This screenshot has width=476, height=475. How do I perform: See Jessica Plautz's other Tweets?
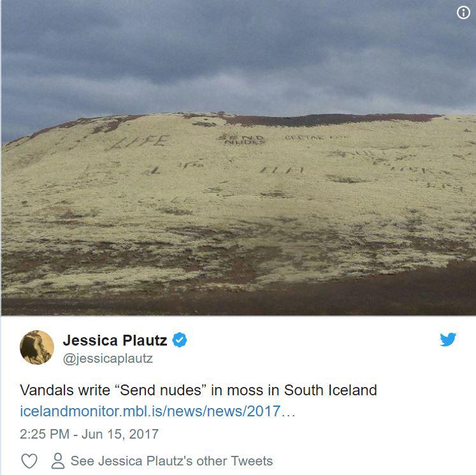(172, 461)
